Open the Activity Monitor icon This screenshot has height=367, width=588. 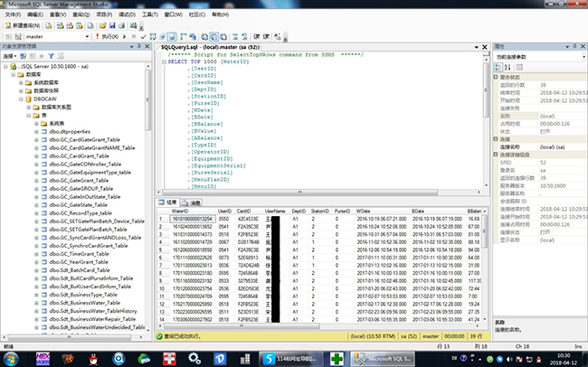tap(133, 25)
